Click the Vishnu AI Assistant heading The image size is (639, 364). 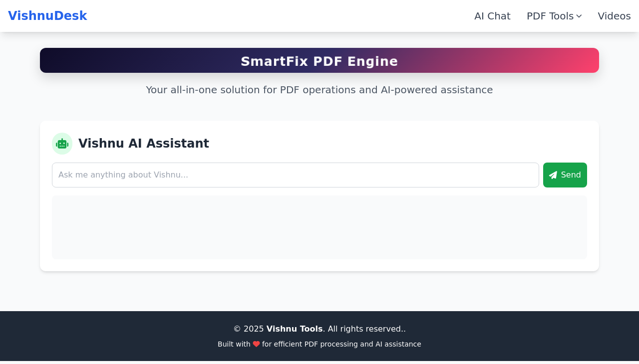point(144,144)
